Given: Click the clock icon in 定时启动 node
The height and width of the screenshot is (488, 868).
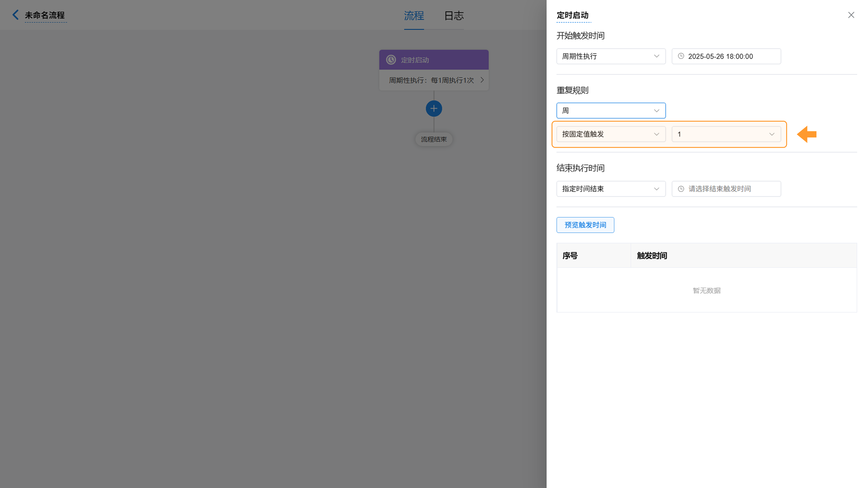Looking at the screenshot, I should pos(391,60).
